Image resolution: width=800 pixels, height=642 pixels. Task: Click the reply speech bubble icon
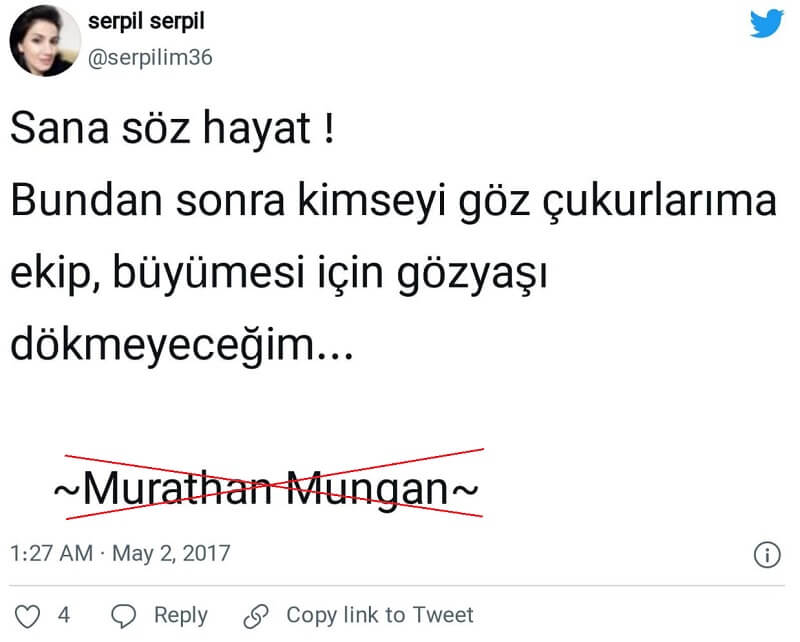(x=123, y=615)
